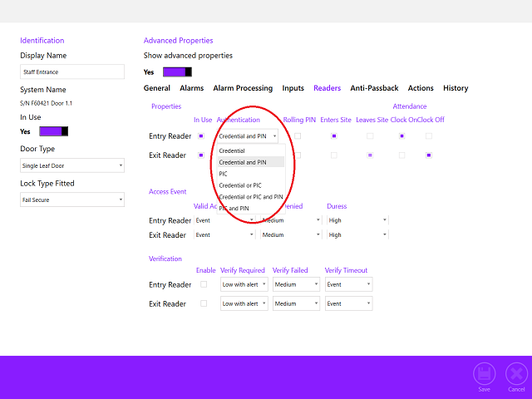Open Exit Reader Verify Failed dropdown
This screenshot has height=399, width=532.
[x=296, y=303]
